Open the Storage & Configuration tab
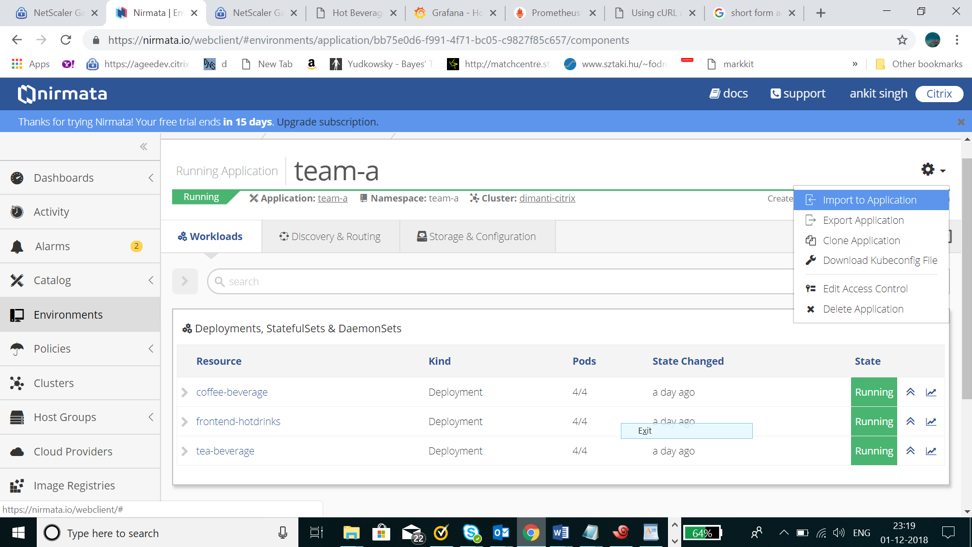 click(x=476, y=237)
